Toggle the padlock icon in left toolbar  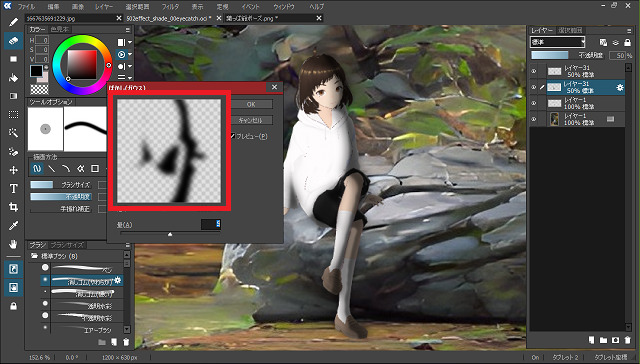[x=13, y=306]
